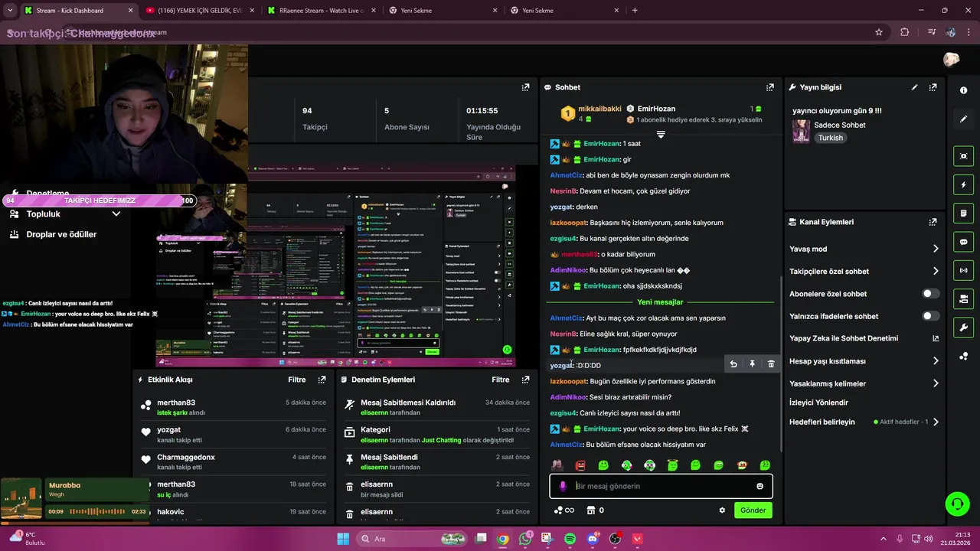Click İzleyici Yönlendir option
The image size is (980, 551).
818,403
